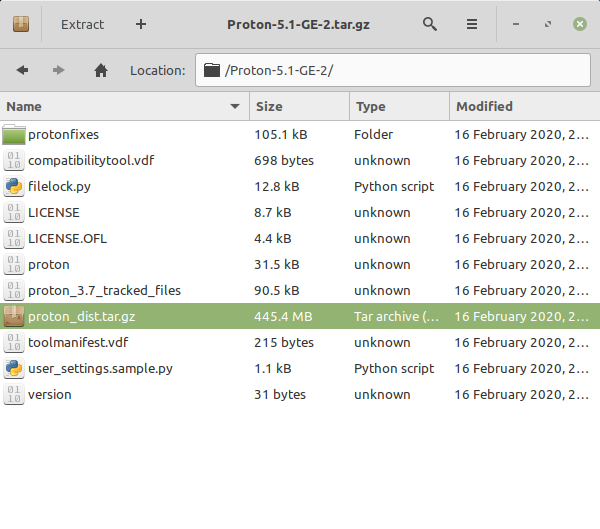This screenshot has width=600, height=529.
Task: Click the 31 bytes size cell
Action: pyautogui.click(x=280, y=394)
